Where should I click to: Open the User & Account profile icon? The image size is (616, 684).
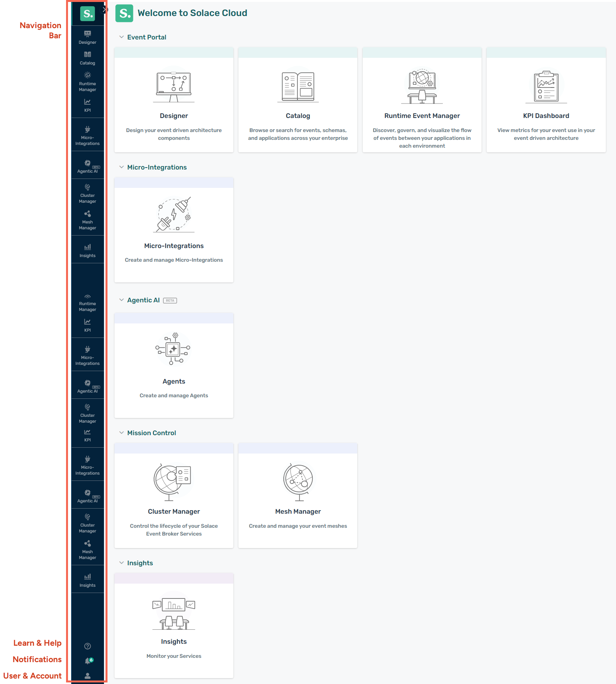(88, 676)
